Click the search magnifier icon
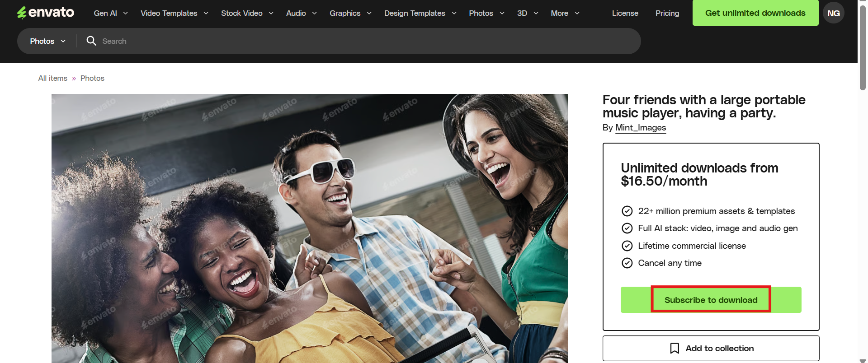Screen dimensions: 868x363 tap(91, 41)
